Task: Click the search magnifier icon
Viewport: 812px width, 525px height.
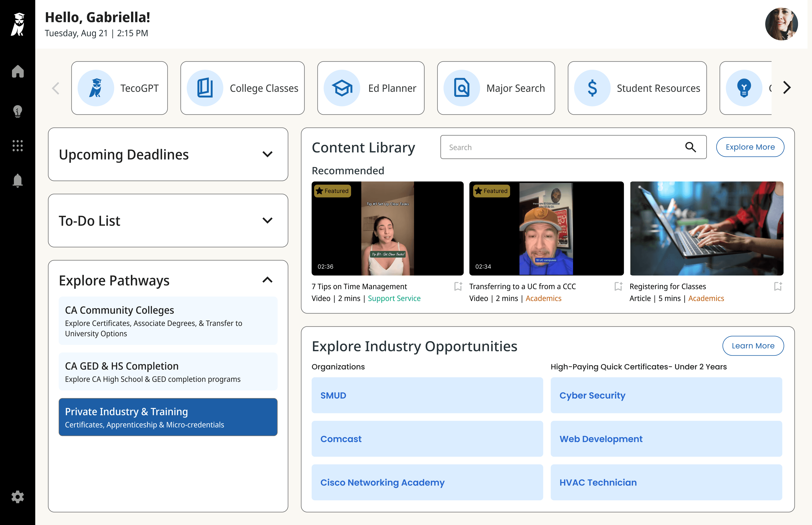Action: pos(690,147)
